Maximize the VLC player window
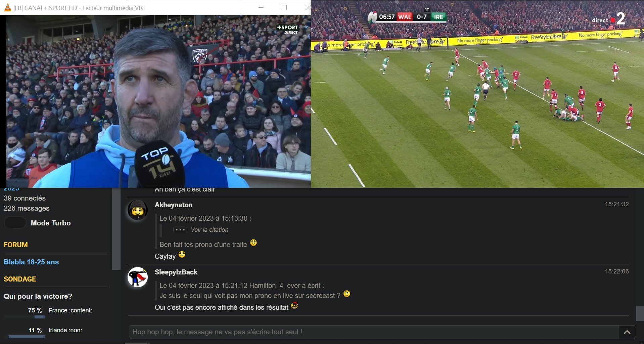The height and width of the screenshot is (344, 644). click(284, 7)
